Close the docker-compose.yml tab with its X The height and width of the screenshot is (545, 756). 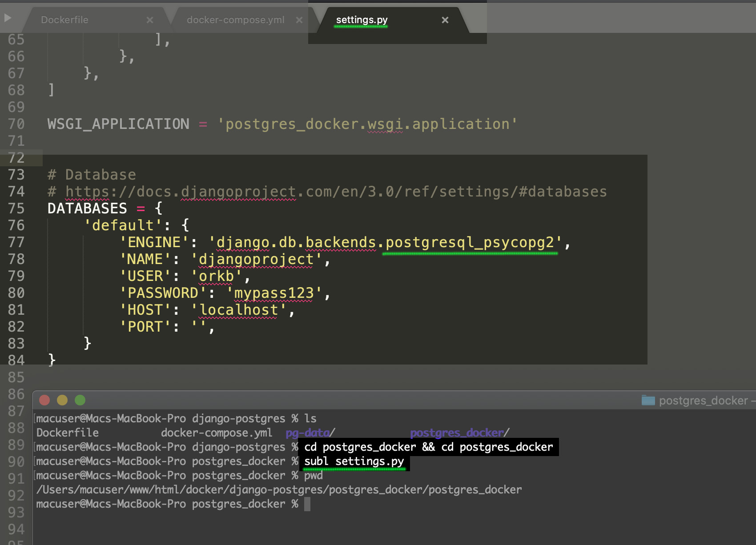coord(299,20)
